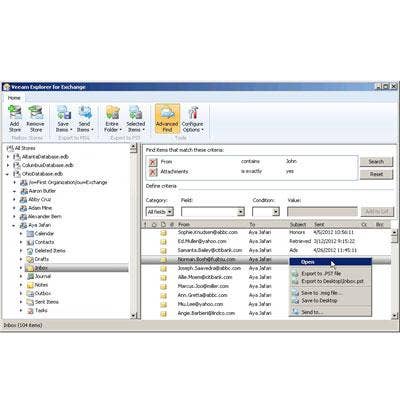The image size is (400, 400).
Task: Expand the AtlantaDatabase.edb tree node
Action: 8,157
